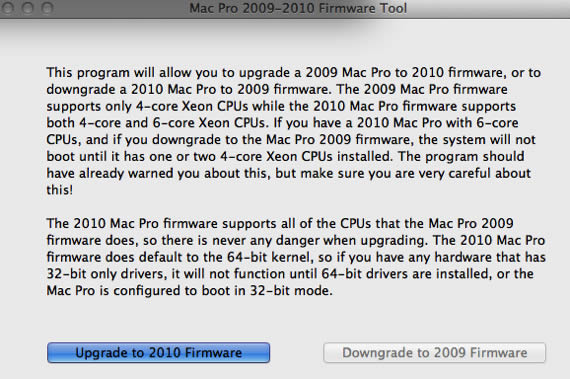The width and height of the screenshot is (570, 379).
Task: Click the line "have already warned you about this"
Action: point(289,173)
